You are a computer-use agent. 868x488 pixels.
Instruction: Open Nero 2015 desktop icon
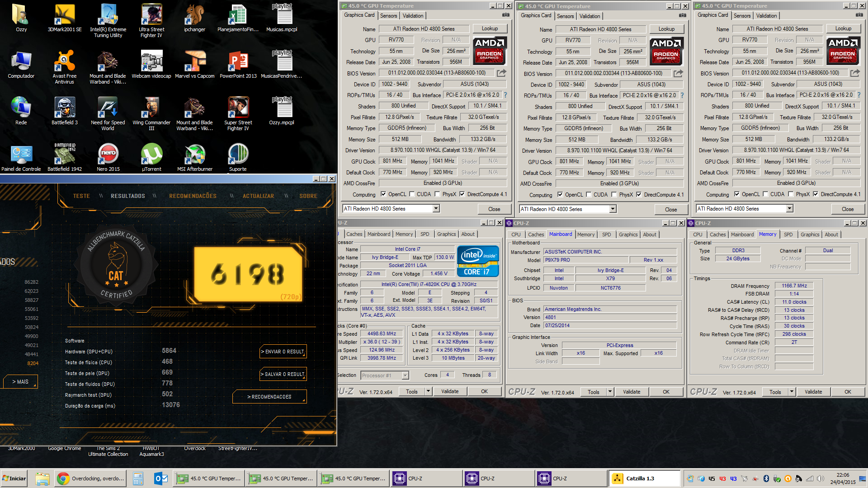(108, 158)
